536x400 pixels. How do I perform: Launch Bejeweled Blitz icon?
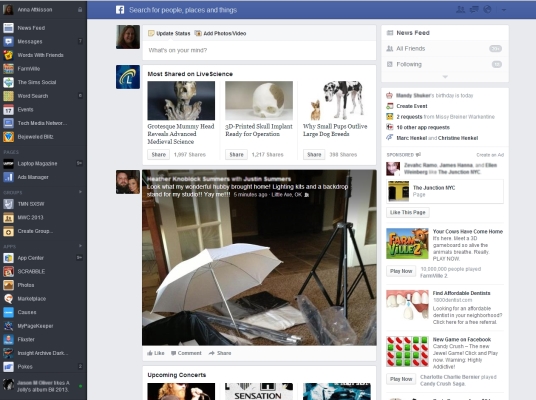point(8,137)
